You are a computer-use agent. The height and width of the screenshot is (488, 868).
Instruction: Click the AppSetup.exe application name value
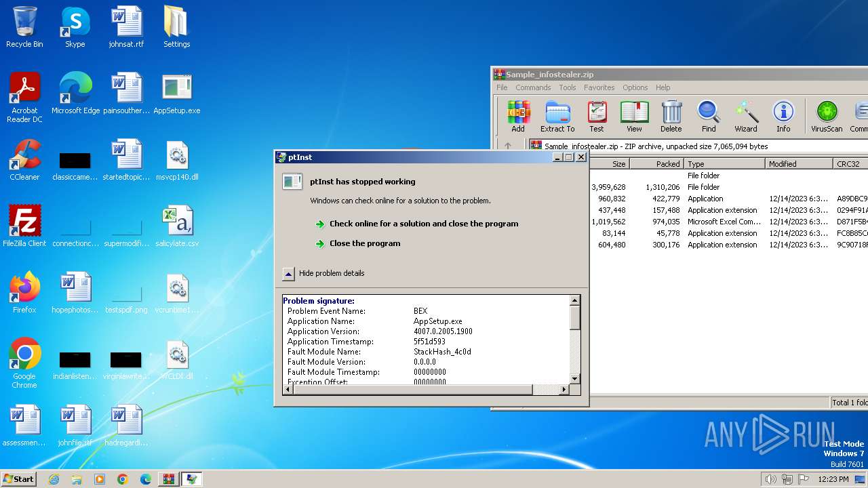(438, 321)
